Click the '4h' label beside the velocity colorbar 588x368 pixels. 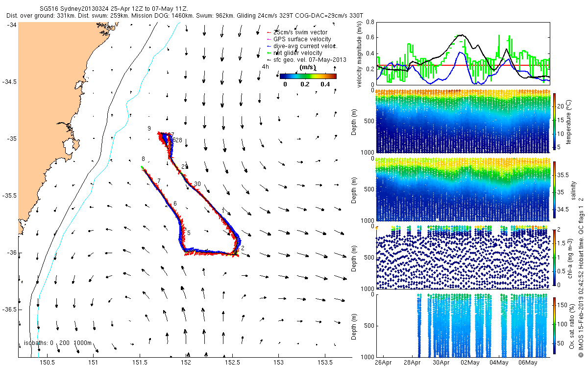pos(265,66)
